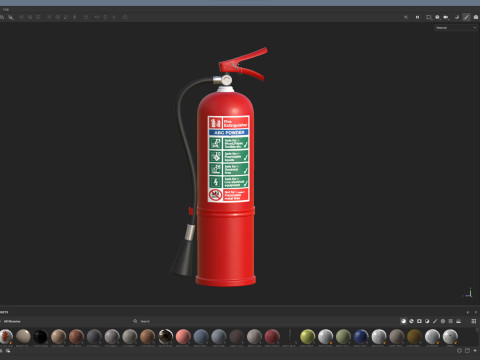Viewport: 480px width, 360px height.
Task: Click the magnifier search icon in Assets
Action: pyautogui.click(x=135, y=321)
